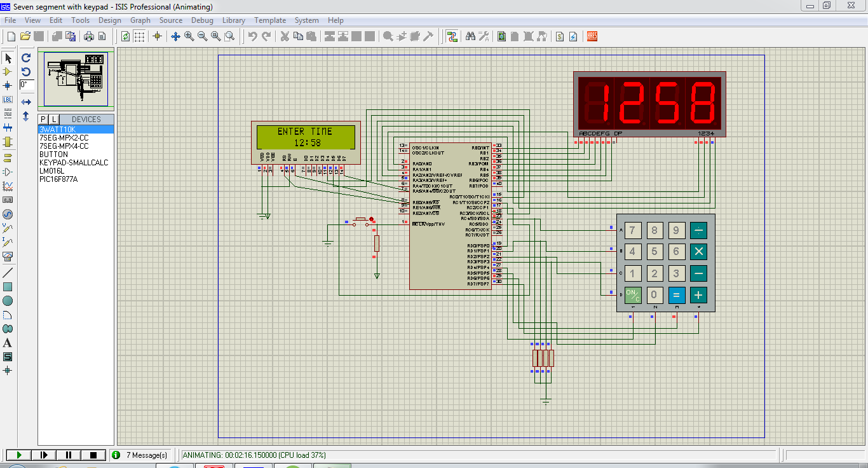Select the Terminals mode tool
The width and height of the screenshot is (868, 468).
[8, 158]
